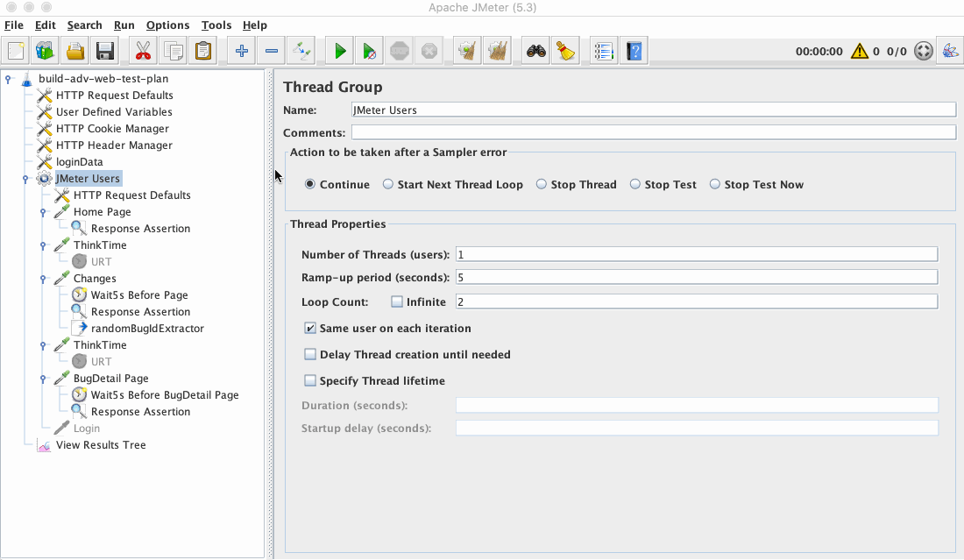The height and width of the screenshot is (560, 964).
Task: Open the Search menu
Action: (x=84, y=25)
